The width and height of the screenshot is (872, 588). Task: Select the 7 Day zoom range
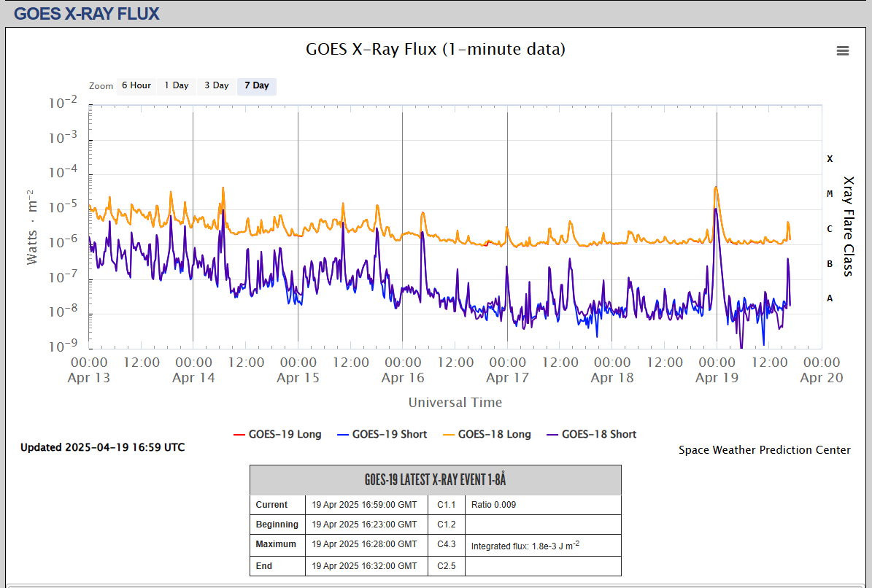[x=256, y=85]
